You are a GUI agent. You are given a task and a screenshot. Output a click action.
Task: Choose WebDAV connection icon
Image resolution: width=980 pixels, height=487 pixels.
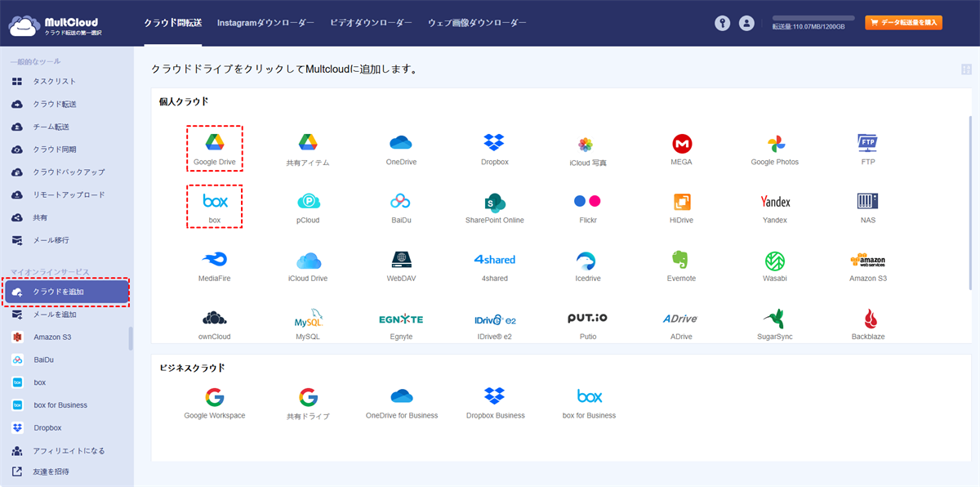coord(401,266)
